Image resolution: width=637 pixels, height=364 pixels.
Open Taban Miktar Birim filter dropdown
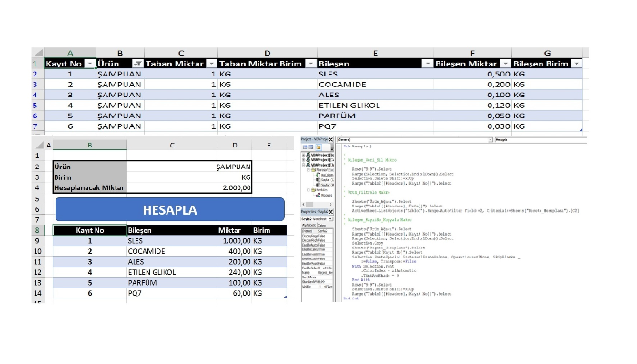click(310, 64)
